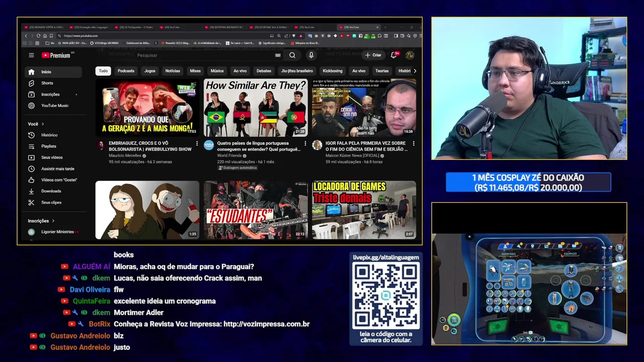Screen dimensions: 644x362
Task: Click the browser home button
Action: tap(45, 36)
